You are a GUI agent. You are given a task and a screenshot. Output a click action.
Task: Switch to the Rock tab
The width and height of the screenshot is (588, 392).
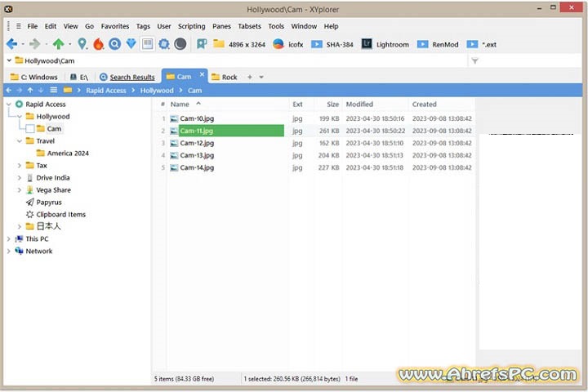(225, 77)
